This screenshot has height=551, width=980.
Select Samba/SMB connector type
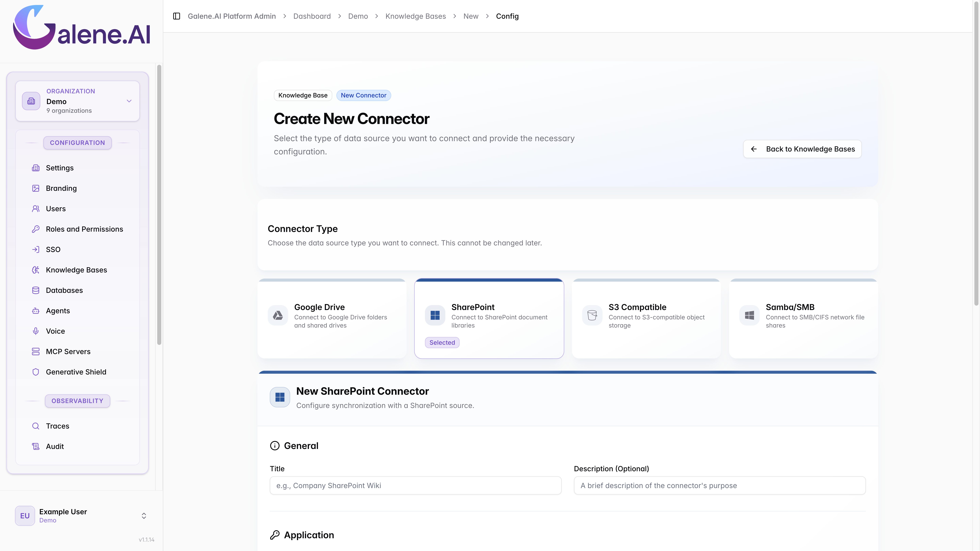coord(803,319)
